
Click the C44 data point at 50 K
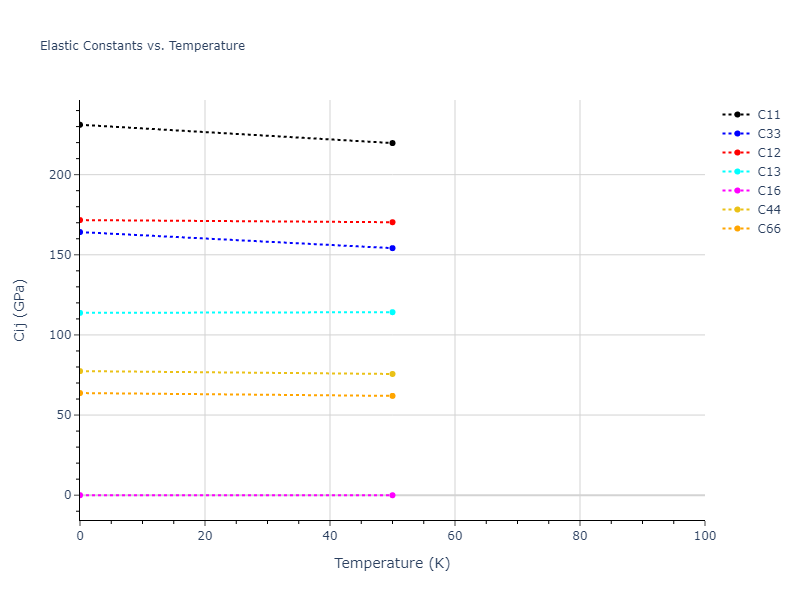click(x=392, y=374)
